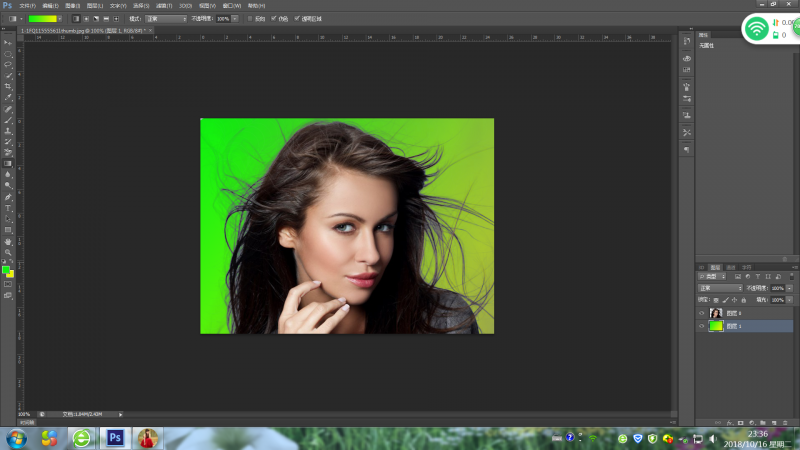This screenshot has width=800, height=450.
Task: Select the Crop tool
Action: (8, 86)
